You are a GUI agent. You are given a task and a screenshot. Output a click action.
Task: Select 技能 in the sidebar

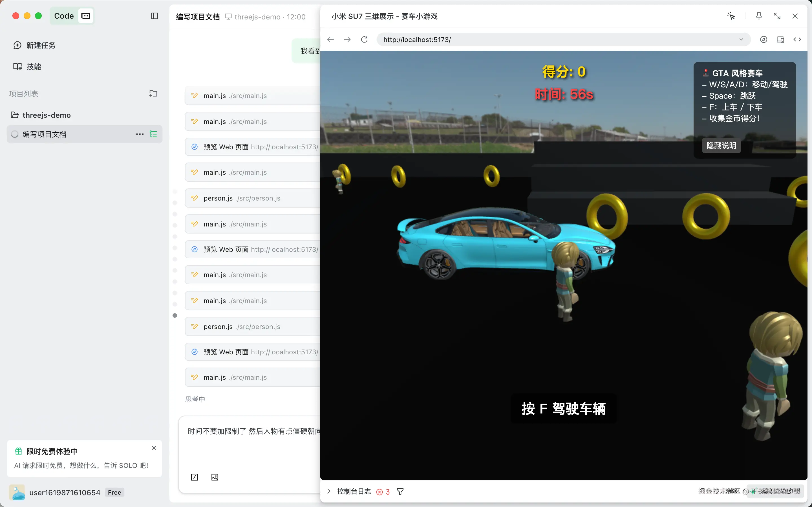[x=34, y=66]
